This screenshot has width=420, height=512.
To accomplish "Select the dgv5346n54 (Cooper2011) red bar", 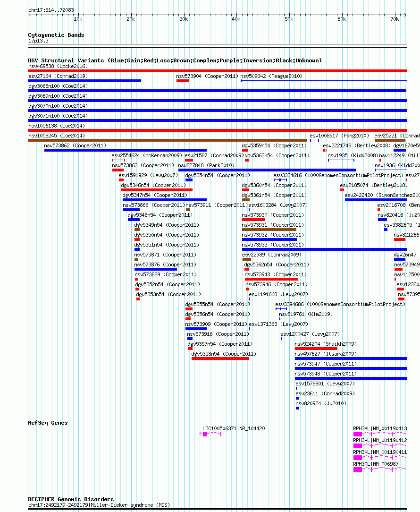I will click(x=157, y=190).
